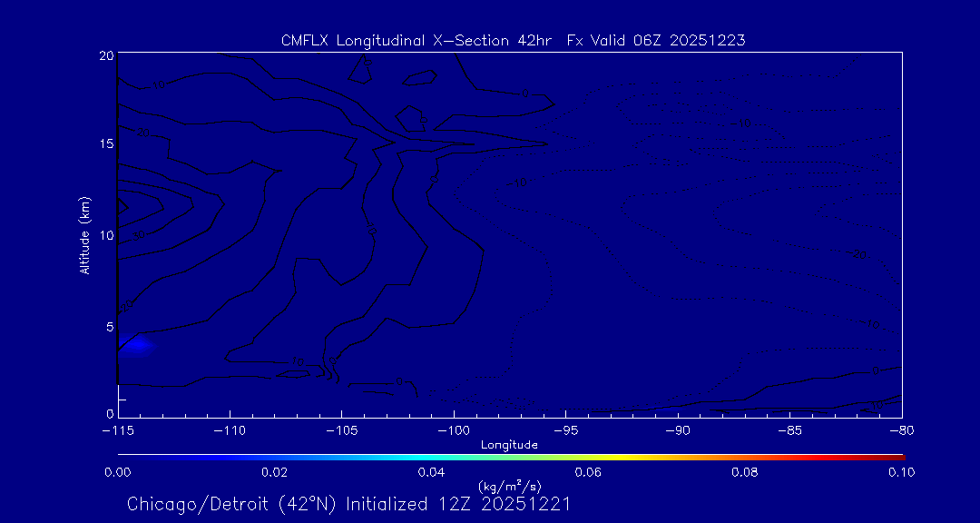Screen dimensions: 980x523
Task: Click the 0.10 colorbar maximum label
Action: tap(901, 472)
